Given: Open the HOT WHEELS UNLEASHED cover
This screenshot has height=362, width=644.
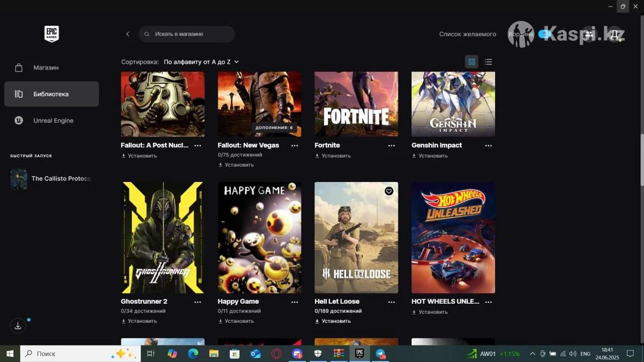Looking at the screenshot, I should [453, 238].
